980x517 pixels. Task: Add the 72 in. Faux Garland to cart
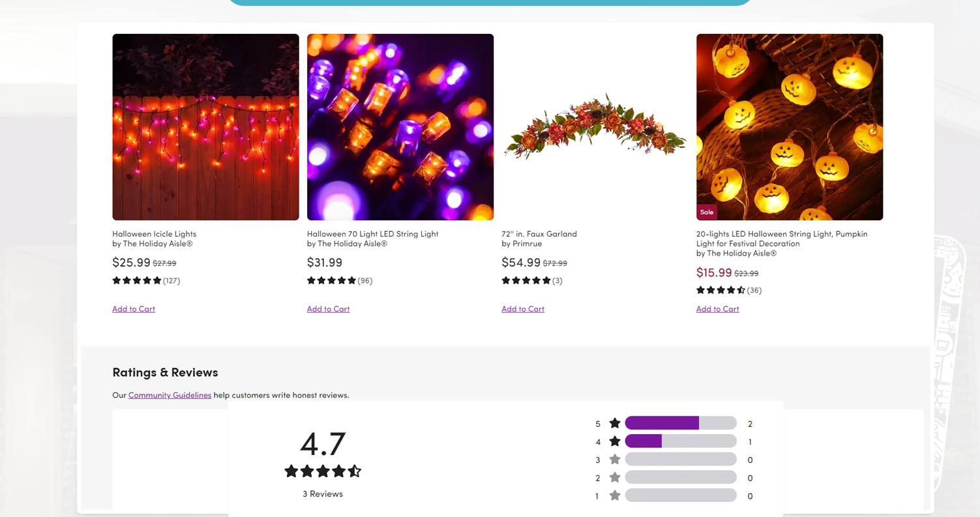pyautogui.click(x=522, y=309)
